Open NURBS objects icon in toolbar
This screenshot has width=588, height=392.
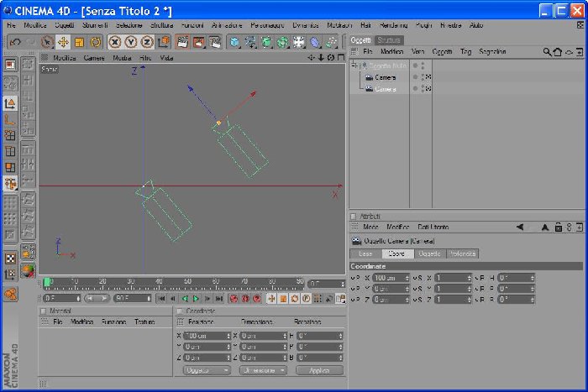click(x=266, y=42)
